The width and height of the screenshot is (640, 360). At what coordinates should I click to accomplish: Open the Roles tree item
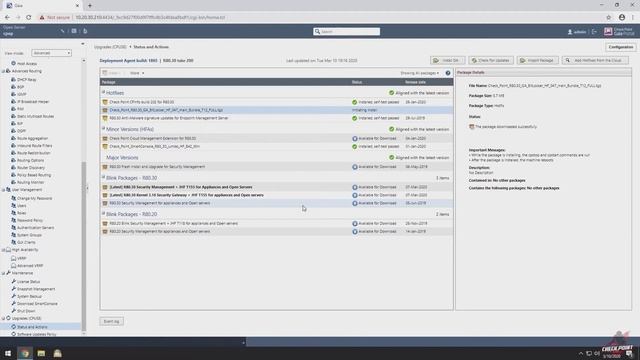click(22, 213)
